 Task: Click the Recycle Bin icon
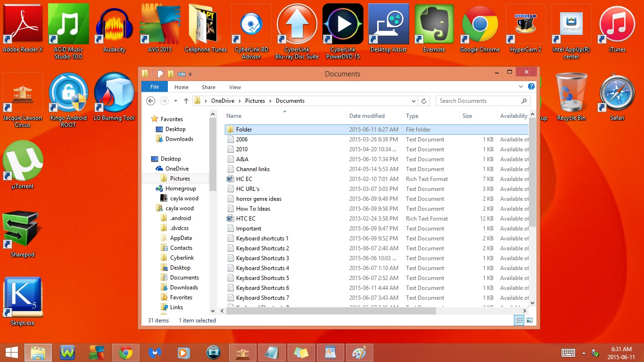click(571, 97)
